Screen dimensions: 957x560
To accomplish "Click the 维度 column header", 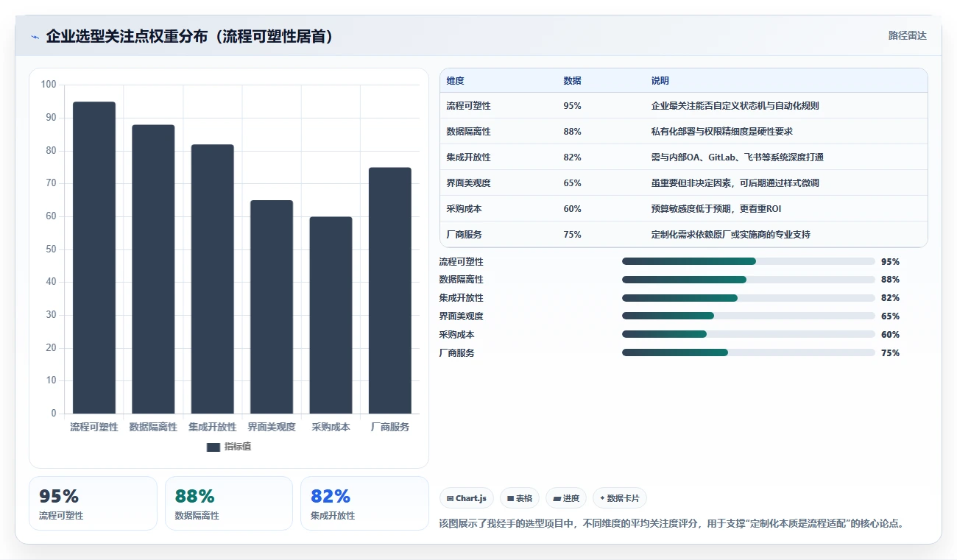I will point(455,81).
